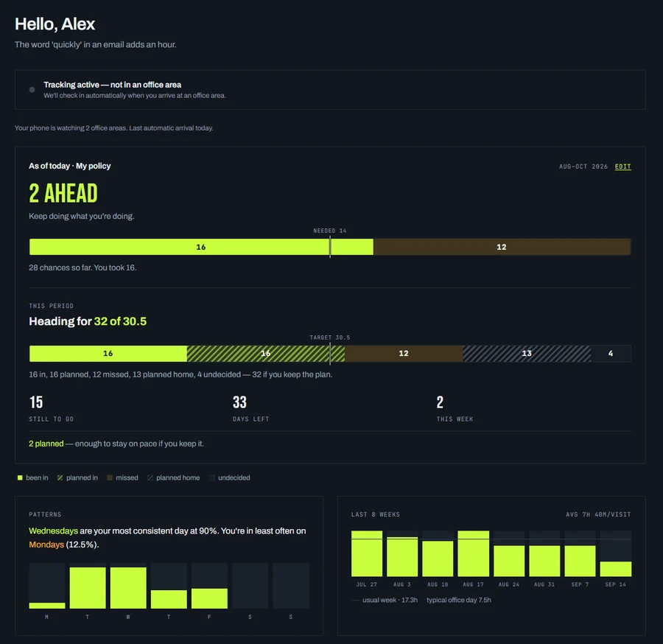Click 'Heading for 32 of 30.5' text
The image size is (663, 644).
[x=88, y=321]
